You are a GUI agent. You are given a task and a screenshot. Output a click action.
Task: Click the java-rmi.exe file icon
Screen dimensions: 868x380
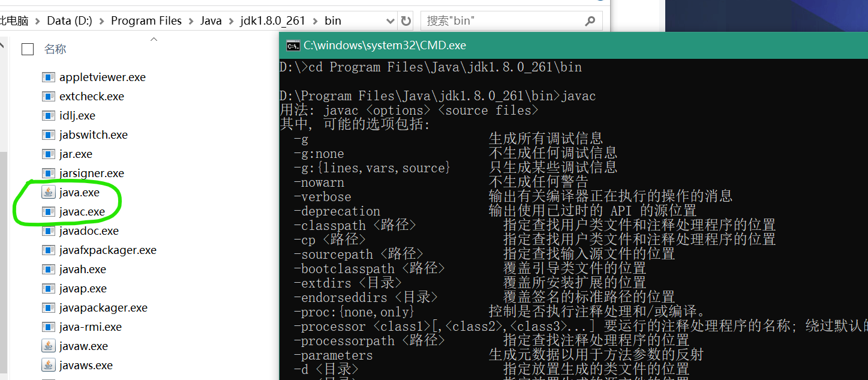[x=49, y=327]
